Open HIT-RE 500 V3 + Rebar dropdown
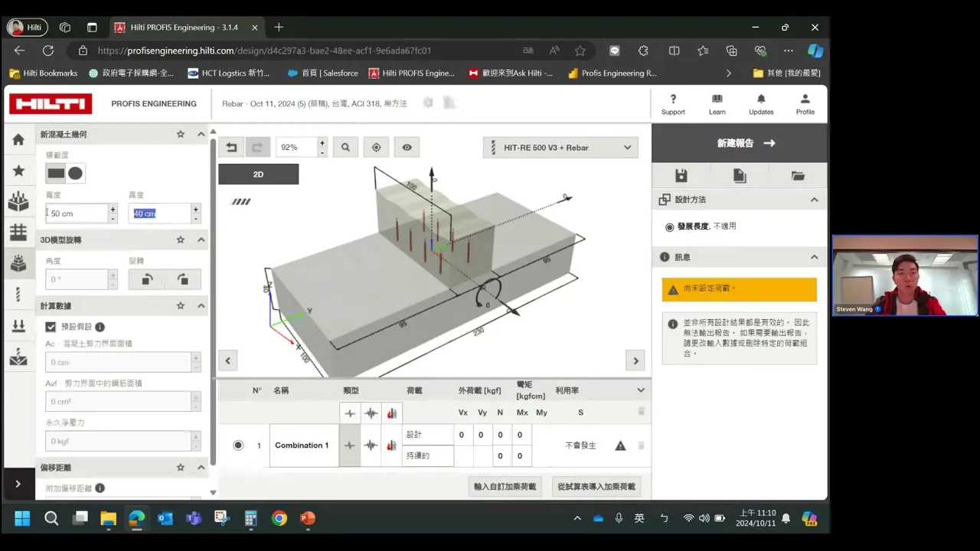The width and height of the screenshot is (980, 551). click(560, 148)
